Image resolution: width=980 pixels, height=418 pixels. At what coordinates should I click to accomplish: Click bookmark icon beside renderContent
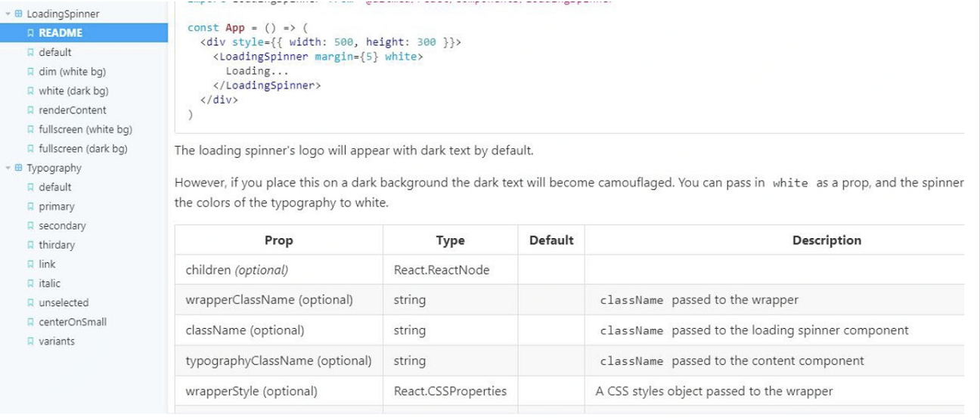30,110
